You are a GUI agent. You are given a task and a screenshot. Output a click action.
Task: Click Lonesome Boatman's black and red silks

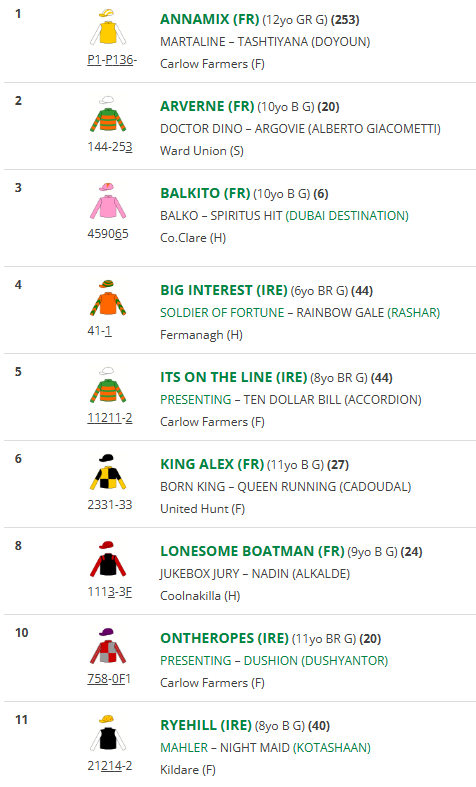point(108,559)
